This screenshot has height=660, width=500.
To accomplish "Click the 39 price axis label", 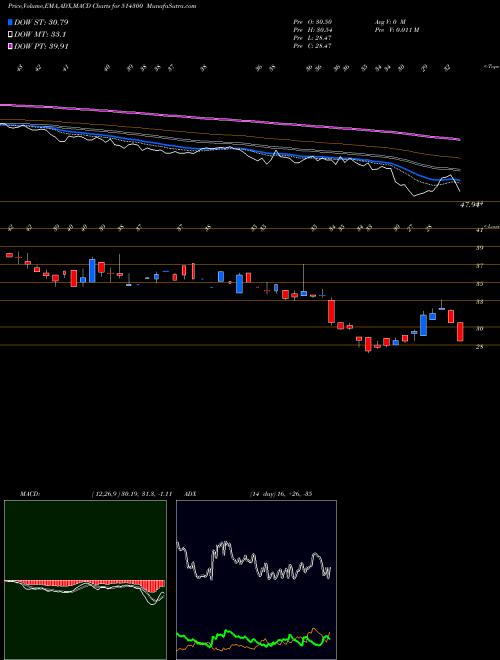I will (x=479, y=248).
